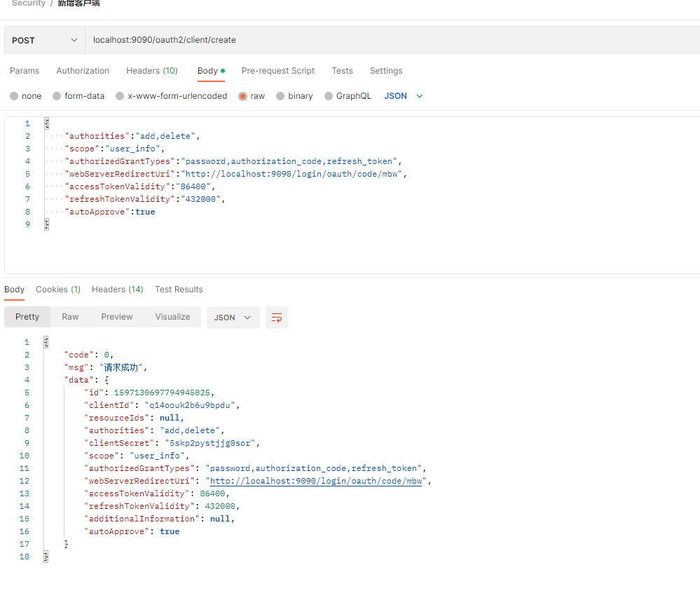Screen dimensions: 700x600
Task: Switch response view to Raw
Action: [70, 317]
